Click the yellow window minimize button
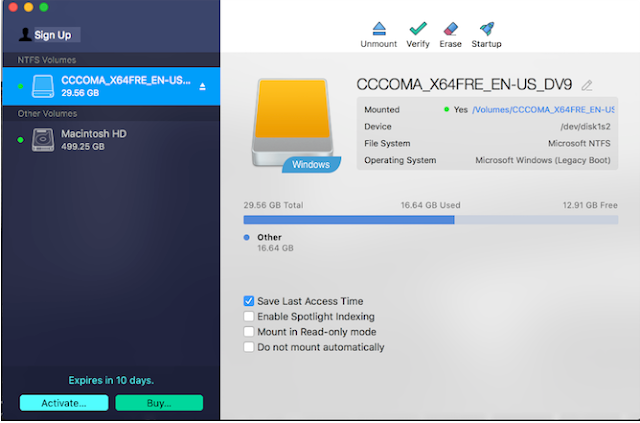Screen dimensions: 640x423 click(x=29, y=7)
